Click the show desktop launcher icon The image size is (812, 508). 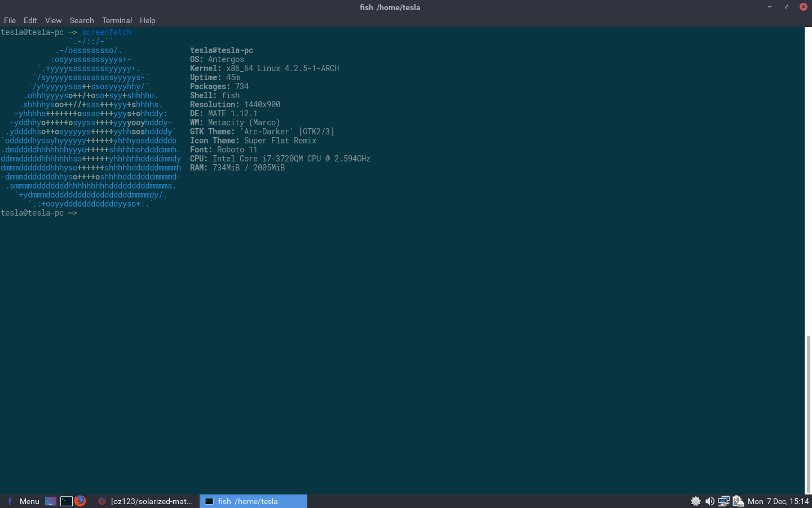pyautogui.click(x=51, y=501)
